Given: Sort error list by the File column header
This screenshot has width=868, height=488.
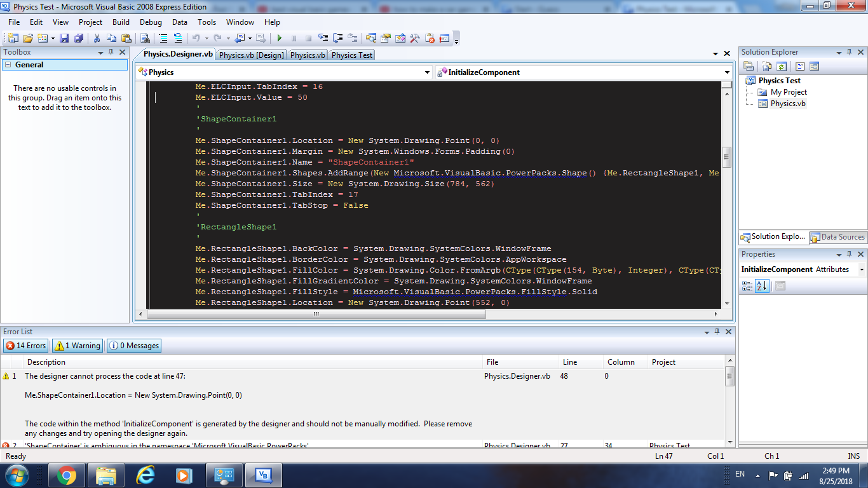Looking at the screenshot, I should [x=520, y=362].
